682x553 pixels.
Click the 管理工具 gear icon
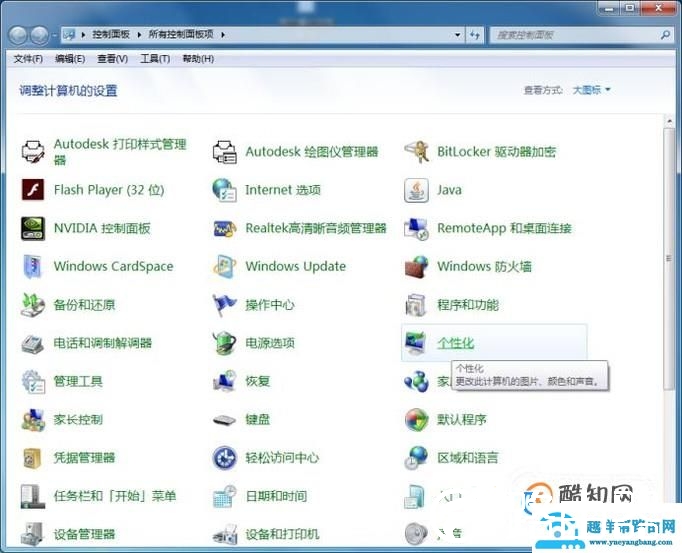[33, 381]
